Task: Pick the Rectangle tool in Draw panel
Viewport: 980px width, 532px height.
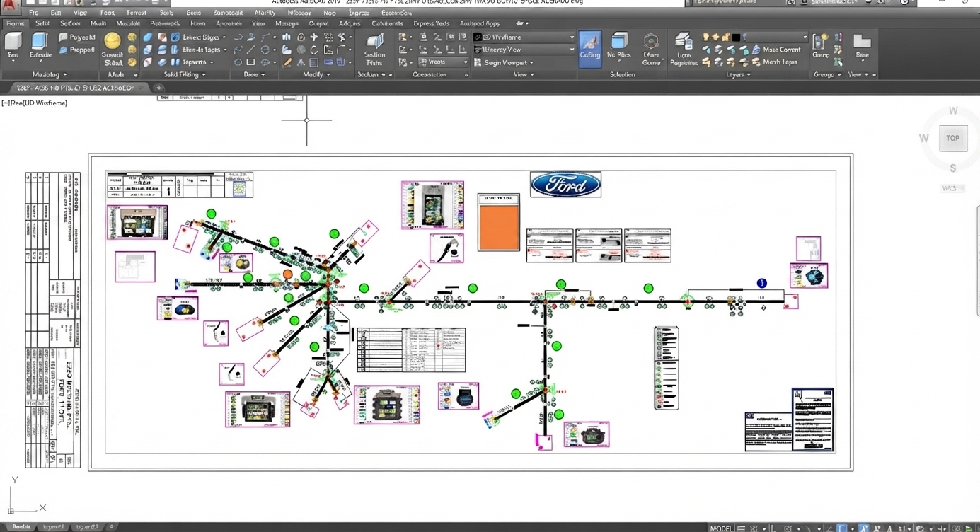Action: pos(250,62)
